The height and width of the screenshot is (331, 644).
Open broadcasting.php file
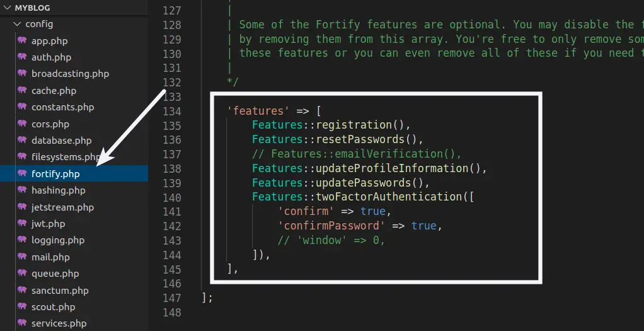[70, 74]
